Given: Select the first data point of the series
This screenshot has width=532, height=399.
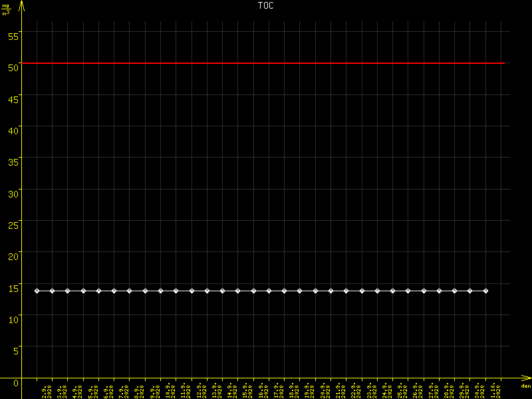Looking at the screenshot, I should (37, 291).
